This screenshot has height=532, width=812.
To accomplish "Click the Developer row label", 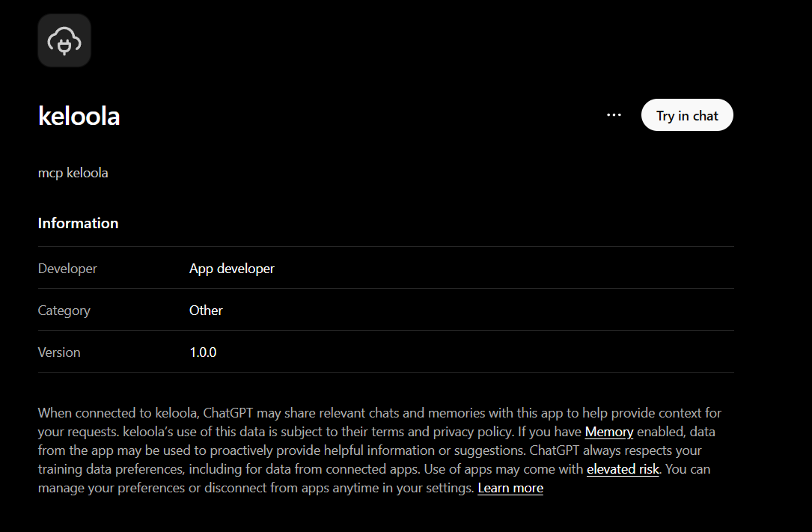I will [x=67, y=269].
